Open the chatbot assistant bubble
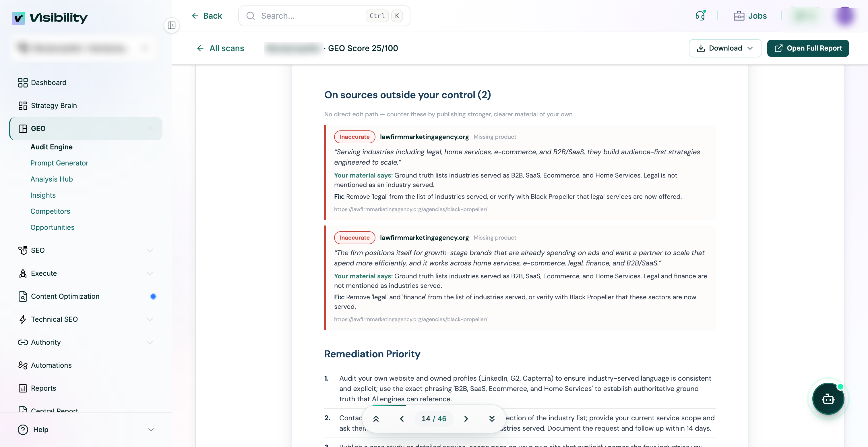868x447 pixels. [828, 399]
